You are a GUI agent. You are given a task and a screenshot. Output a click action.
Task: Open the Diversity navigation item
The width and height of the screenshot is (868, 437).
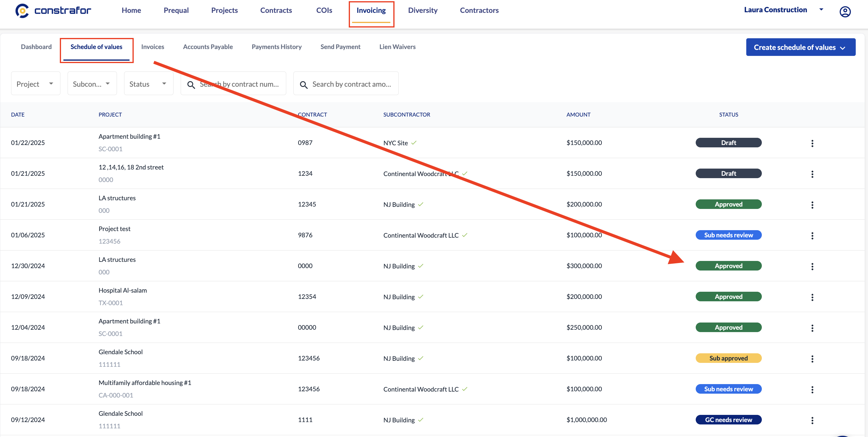tap(423, 10)
